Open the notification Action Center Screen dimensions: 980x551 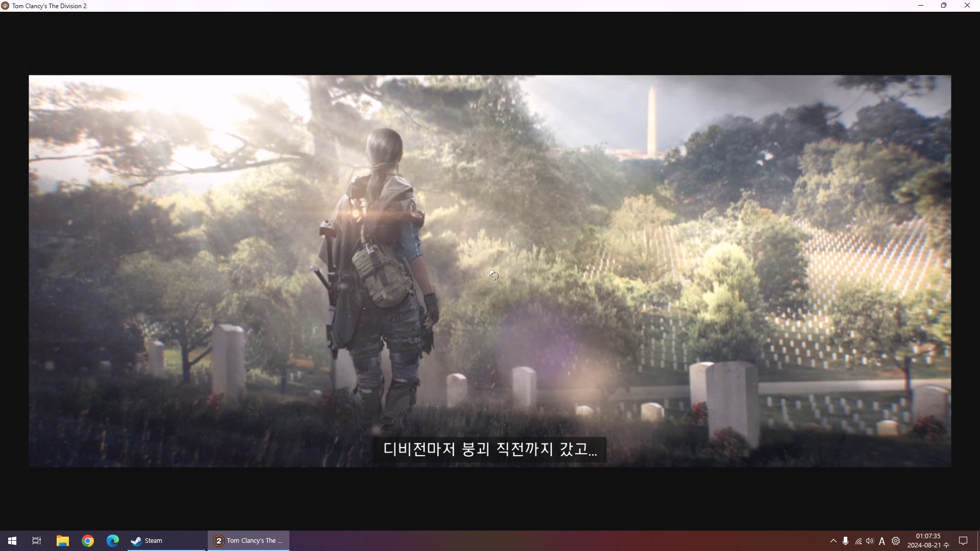pyautogui.click(x=963, y=541)
